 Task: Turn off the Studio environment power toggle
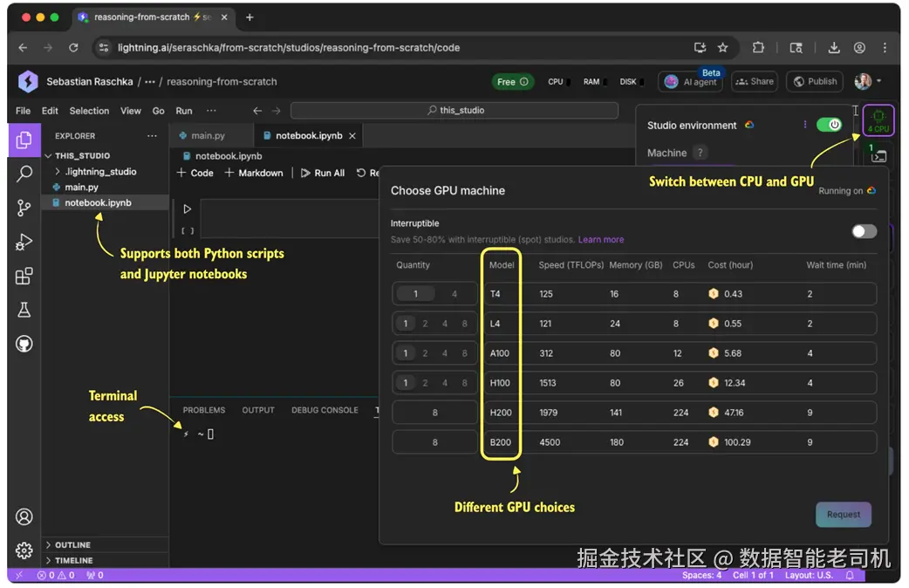coord(829,125)
